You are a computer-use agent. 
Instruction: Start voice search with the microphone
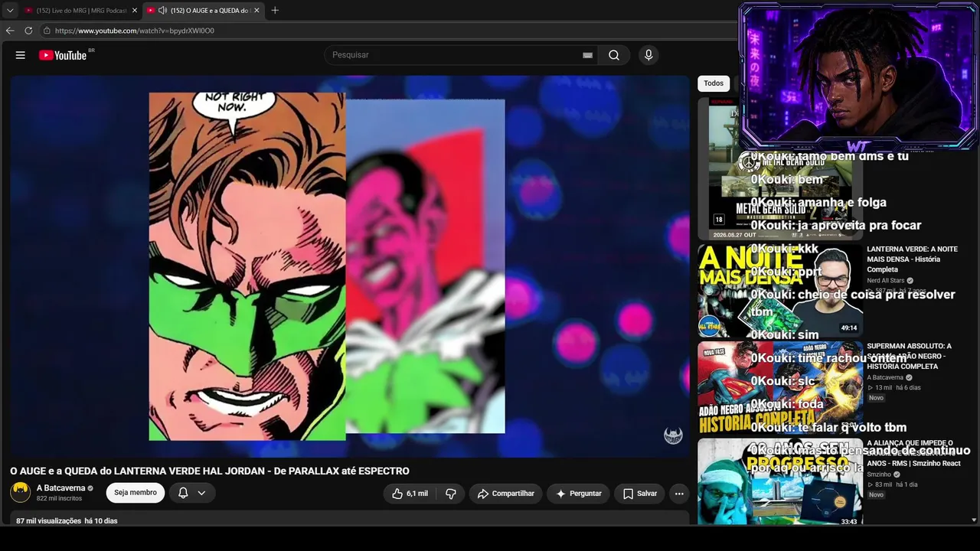tap(648, 55)
